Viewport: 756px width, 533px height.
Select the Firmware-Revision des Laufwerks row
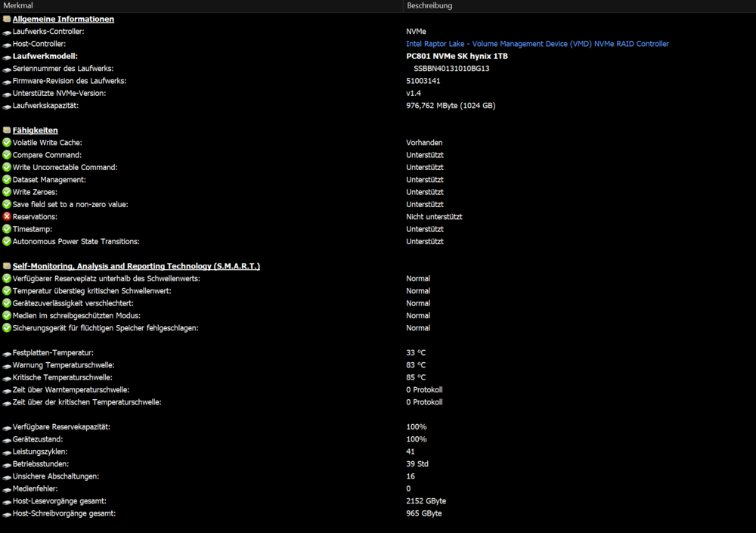pyautogui.click(x=69, y=81)
